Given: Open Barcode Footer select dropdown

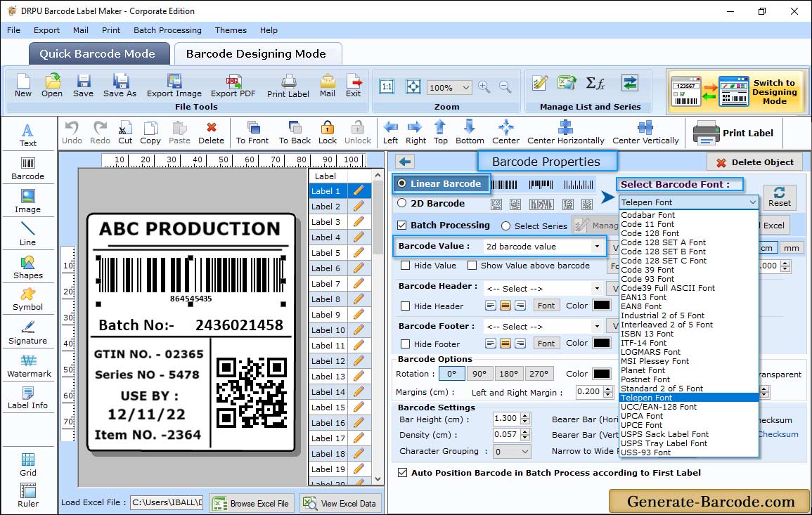Looking at the screenshot, I should (x=597, y=326).
